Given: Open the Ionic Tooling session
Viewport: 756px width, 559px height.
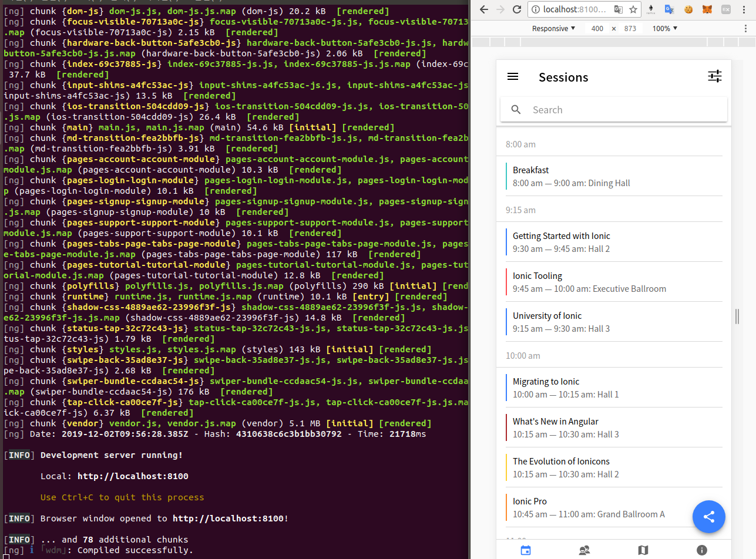Looking at the screenshot, I should 614,282.
